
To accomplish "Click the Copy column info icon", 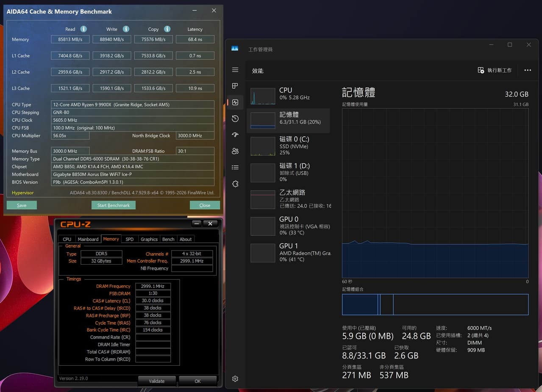I will [x=167, y=29].
